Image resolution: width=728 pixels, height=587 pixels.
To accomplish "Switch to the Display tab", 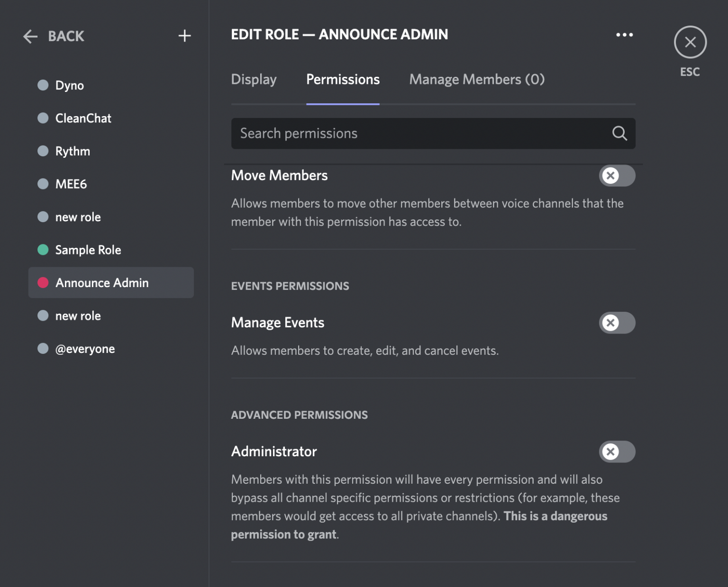I will coord(254,79).
